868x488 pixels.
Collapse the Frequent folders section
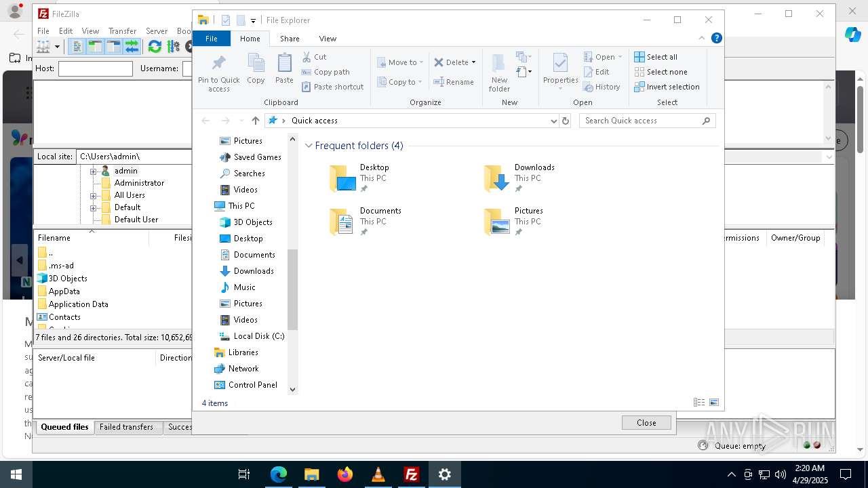pos(309,146)
